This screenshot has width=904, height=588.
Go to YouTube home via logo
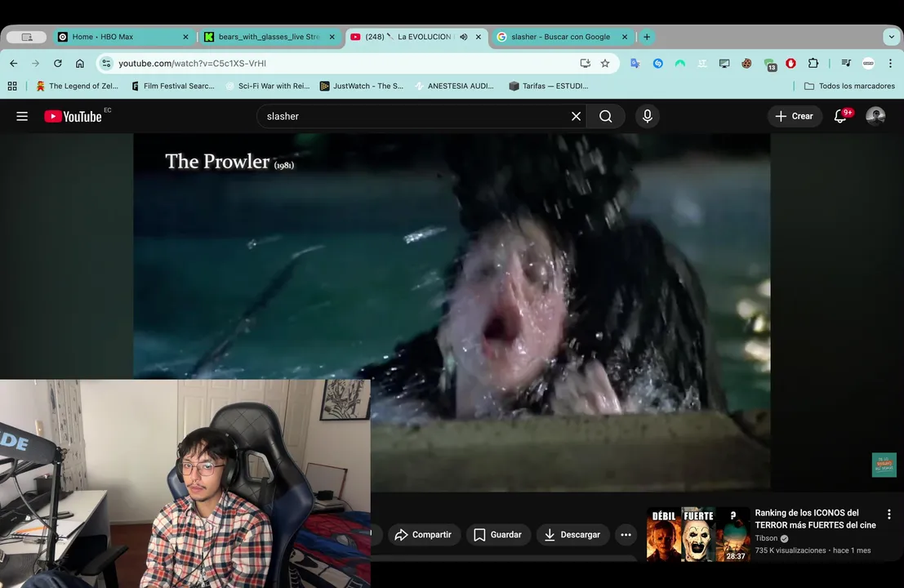pyautogui.click(x=73, y=117)
